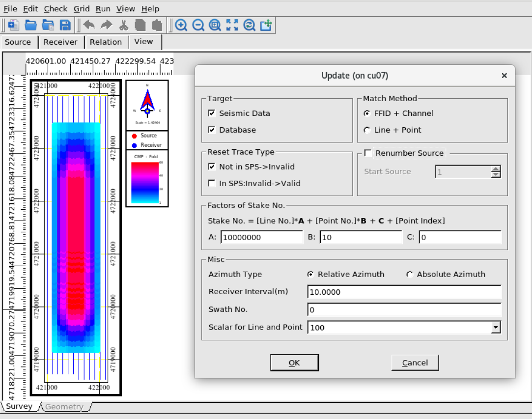Click the New file toolbar icon
The width and height of the screenshot is (532, 419).
[14, 25]
